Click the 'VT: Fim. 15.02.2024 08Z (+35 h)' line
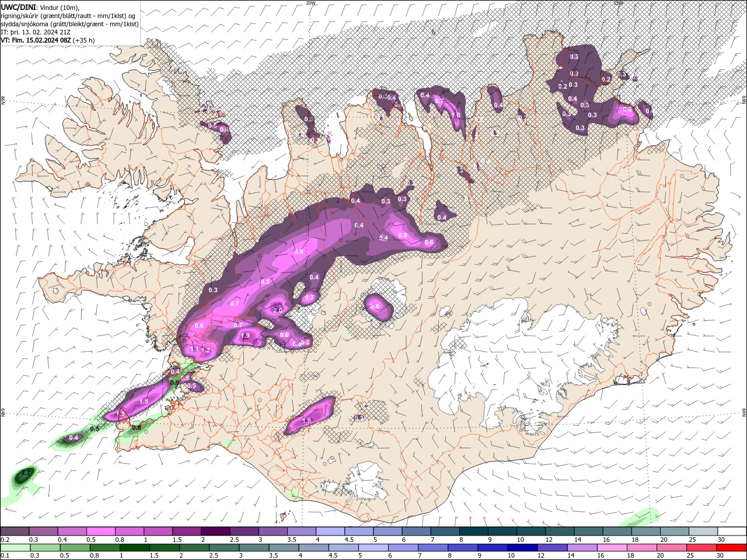This screenshot has height=560, width=747. point(48,40)
